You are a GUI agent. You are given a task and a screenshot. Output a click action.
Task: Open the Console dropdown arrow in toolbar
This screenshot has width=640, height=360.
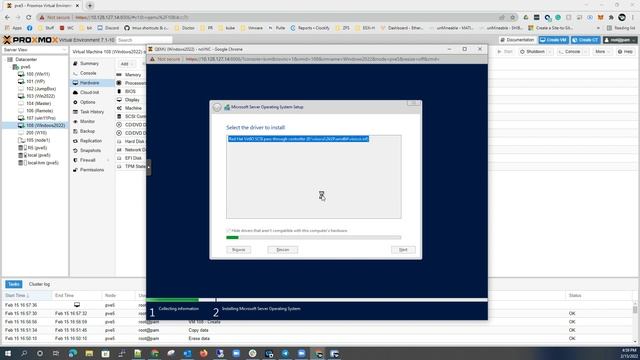tap(585, 52)
